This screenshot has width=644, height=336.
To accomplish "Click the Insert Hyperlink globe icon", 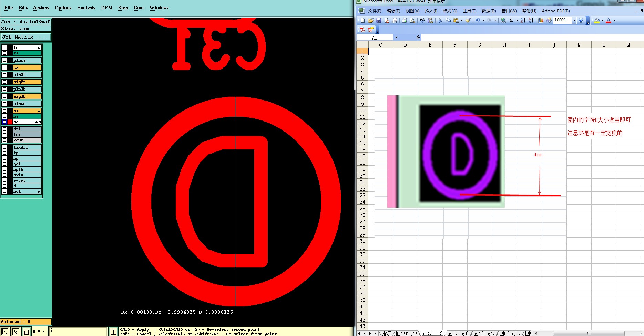I will click(x=503, y=20).
